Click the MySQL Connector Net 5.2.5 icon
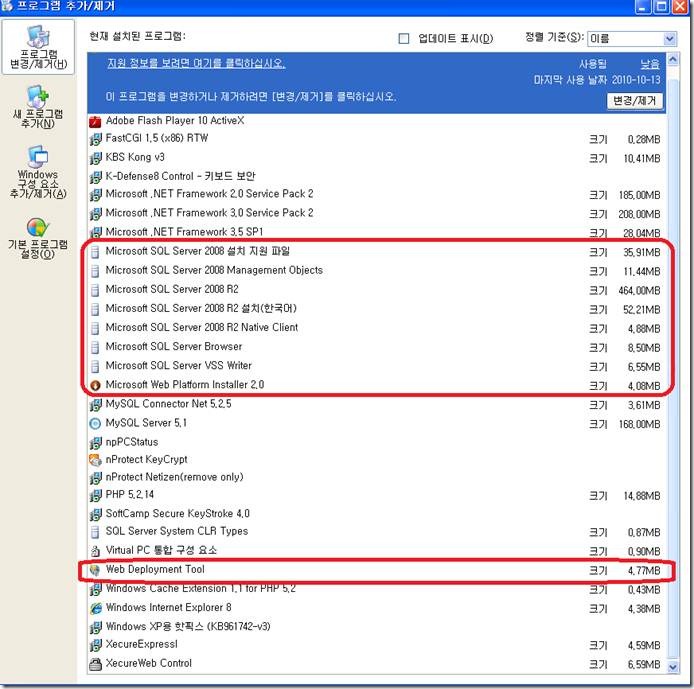Image resolution: width=694 pixels, height=689 pixels. click(x=95, y=404)
